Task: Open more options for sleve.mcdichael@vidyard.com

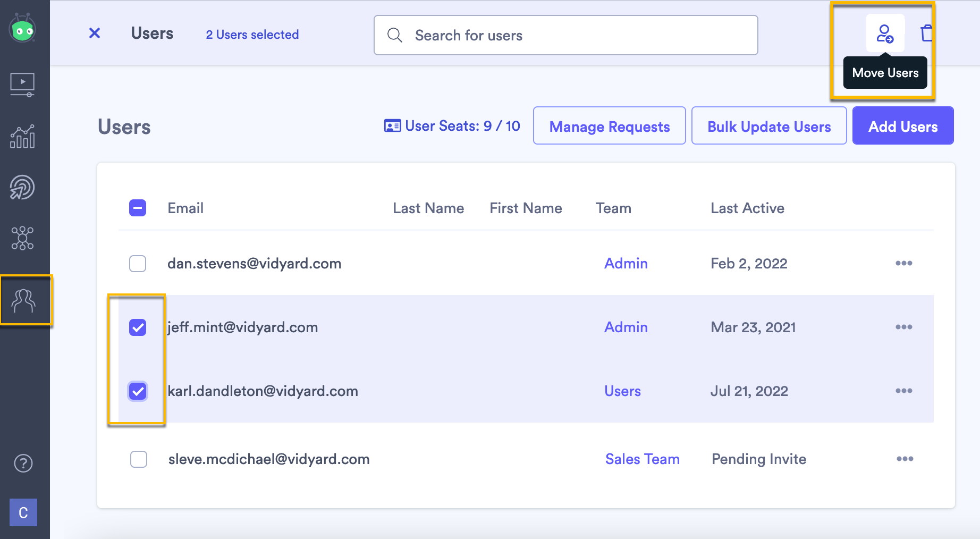Action: [x=905, y=459]
